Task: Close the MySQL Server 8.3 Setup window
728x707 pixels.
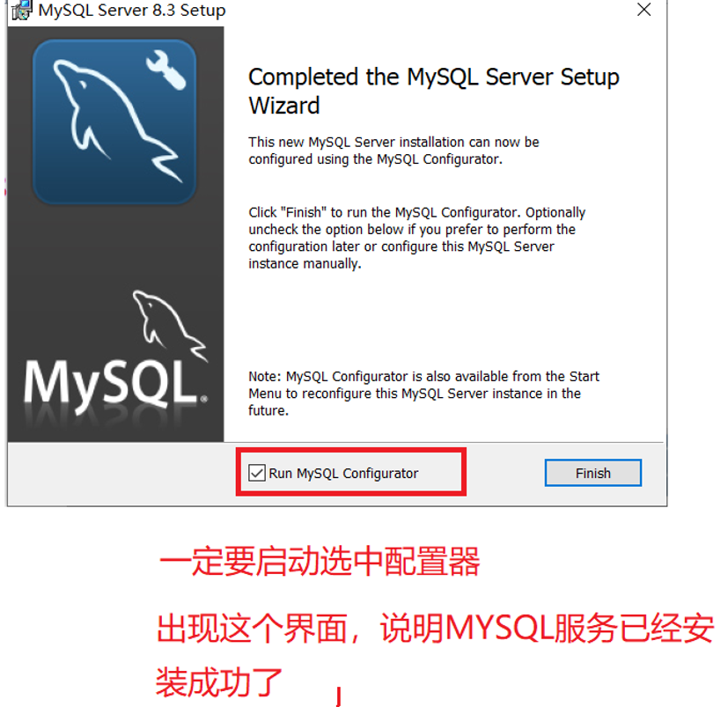Action: point(643,10)
